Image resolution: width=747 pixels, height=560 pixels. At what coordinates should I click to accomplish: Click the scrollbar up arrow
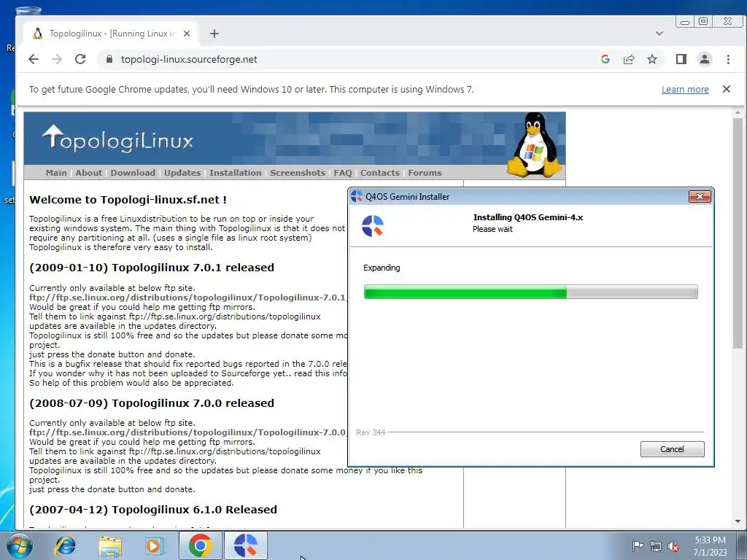coord(738,113)
